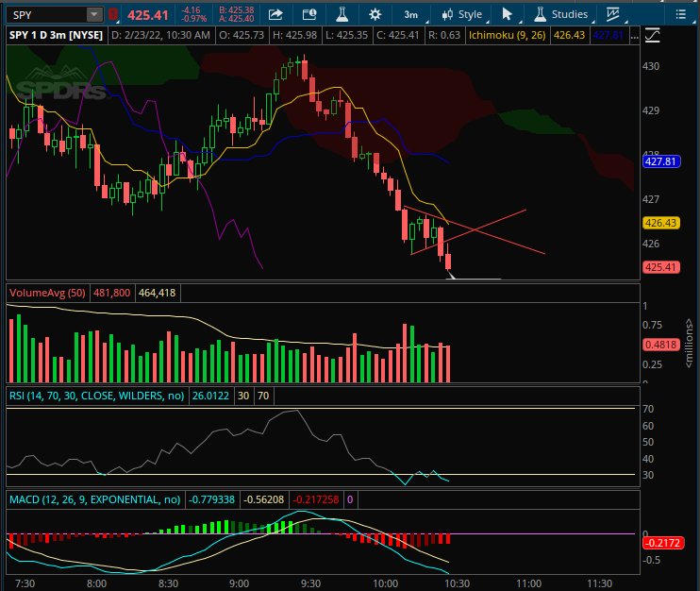Click the MACD value -0.779338
The image size is (700, 591).
tap(211, 499)
